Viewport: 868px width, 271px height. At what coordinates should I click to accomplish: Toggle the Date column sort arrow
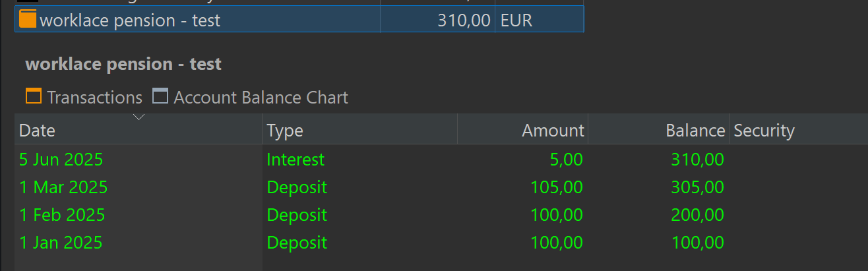(139, 117)
